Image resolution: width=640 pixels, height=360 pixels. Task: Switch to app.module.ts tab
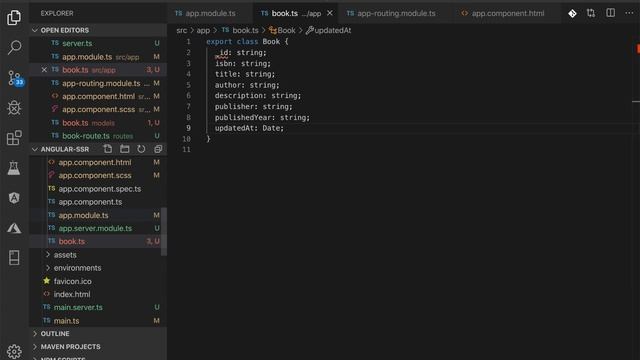coord(210,13)
